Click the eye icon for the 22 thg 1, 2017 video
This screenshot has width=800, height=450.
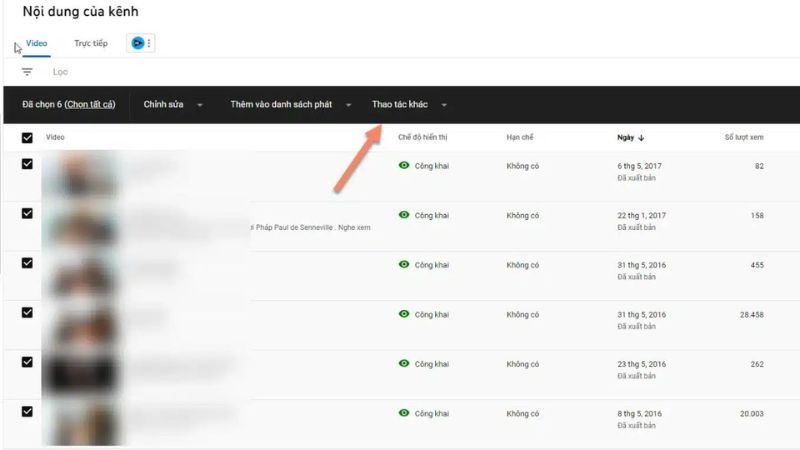click(x=404, y=215)
